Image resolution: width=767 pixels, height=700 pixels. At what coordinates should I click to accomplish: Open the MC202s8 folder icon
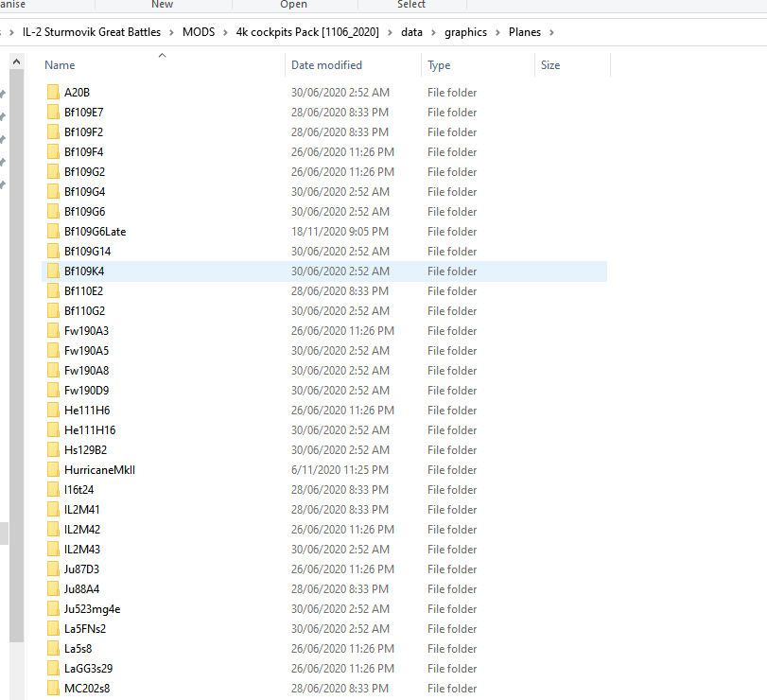(x=54, y=688)
